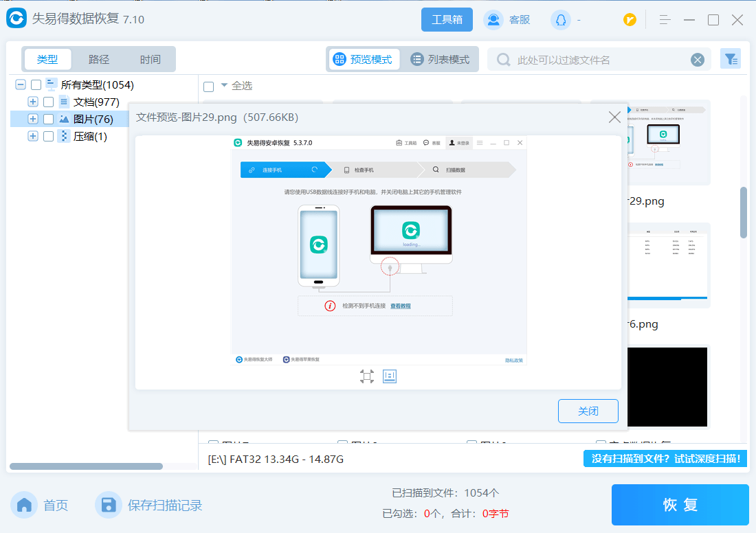Click the documents icon beside 文档(977)

(x=64, y=102)
